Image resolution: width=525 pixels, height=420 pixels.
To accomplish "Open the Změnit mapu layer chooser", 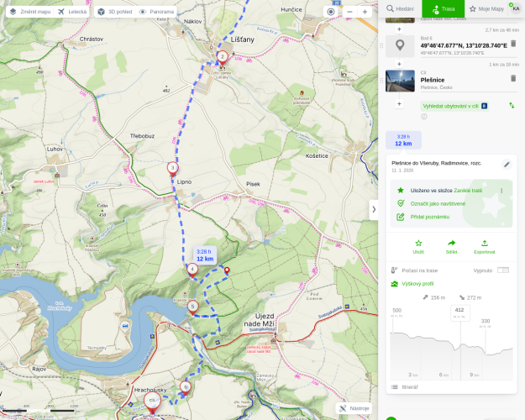I will coord(29,12).
